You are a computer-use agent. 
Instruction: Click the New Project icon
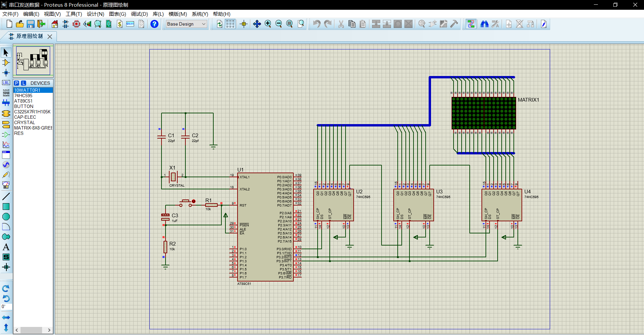[x=9, y=24]
